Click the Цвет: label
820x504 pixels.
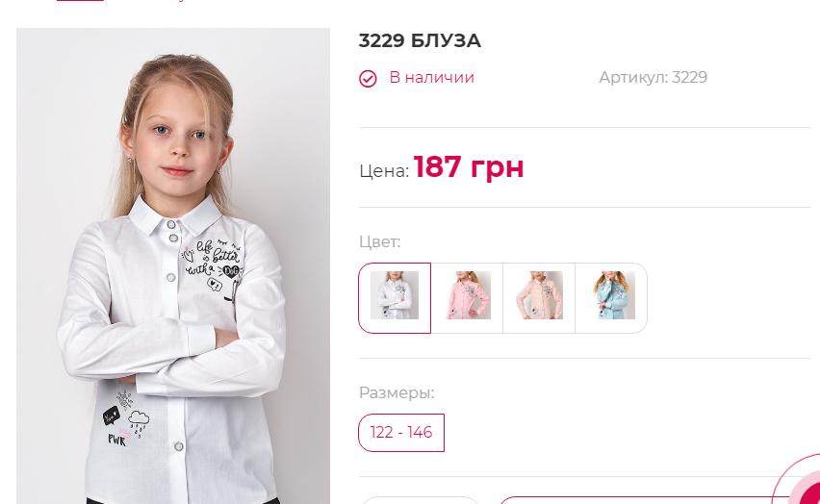379,242
